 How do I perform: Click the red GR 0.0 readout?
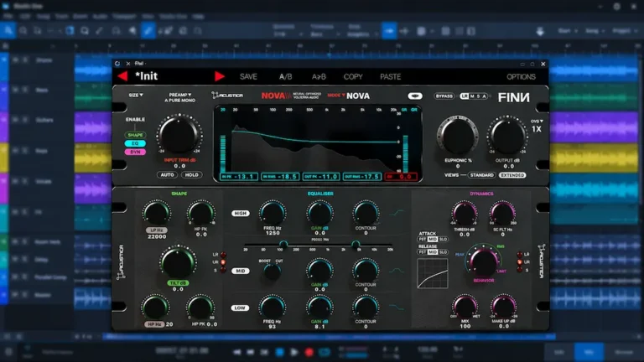point(401,177)
